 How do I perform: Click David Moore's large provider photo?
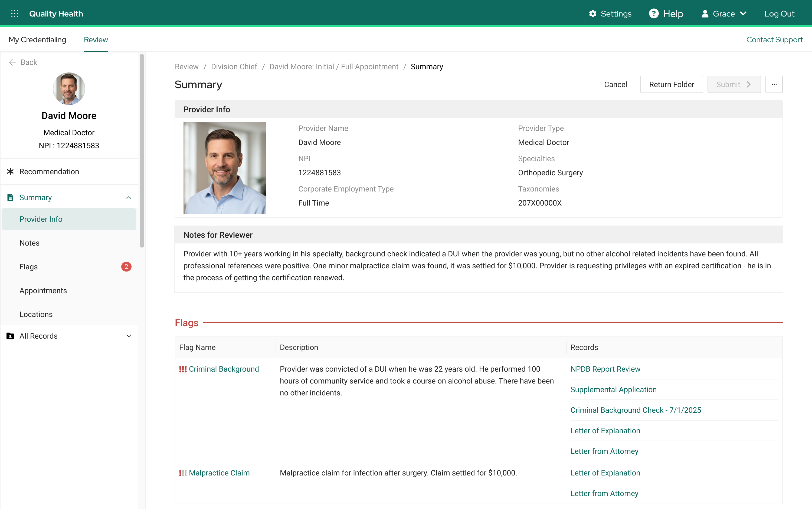224,168
